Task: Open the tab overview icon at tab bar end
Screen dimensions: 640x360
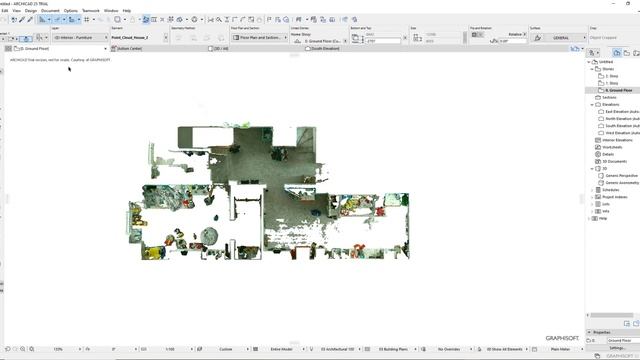Action: tap(575, 49)
